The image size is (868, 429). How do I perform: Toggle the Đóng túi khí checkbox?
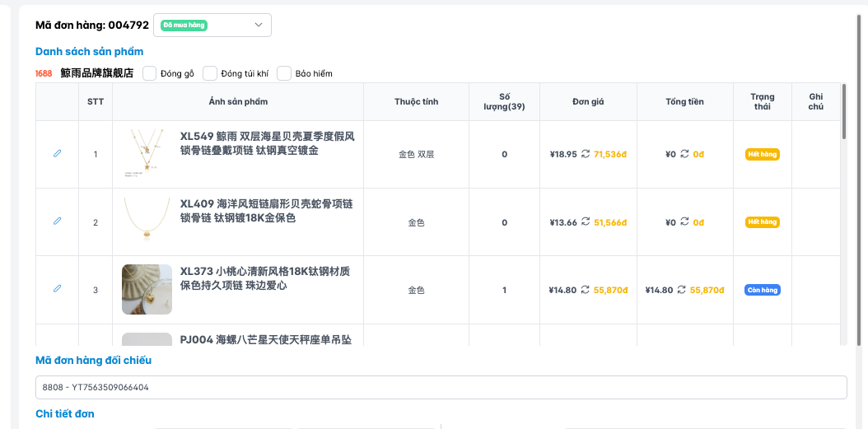tap(210, 73)
